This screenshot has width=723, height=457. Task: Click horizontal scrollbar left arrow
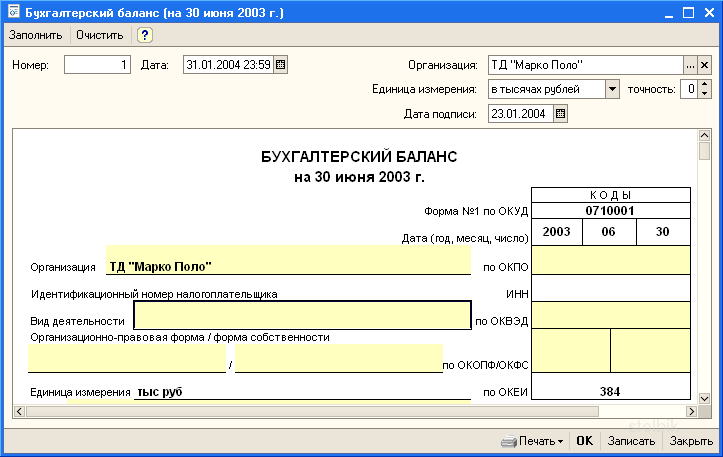[19, 411]
